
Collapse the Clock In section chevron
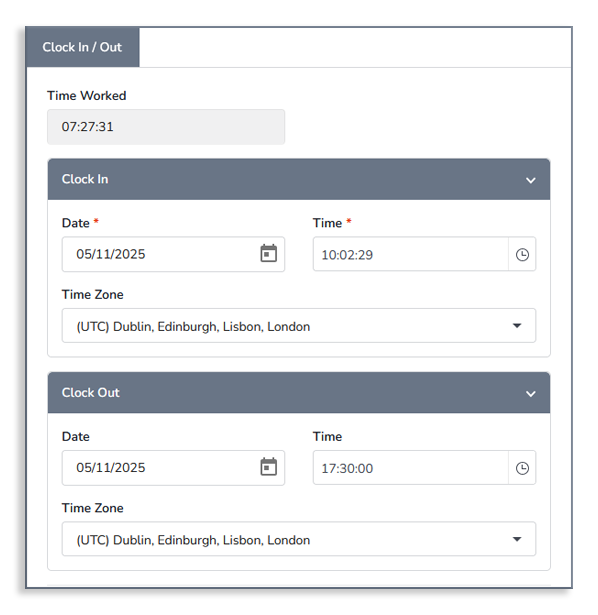tap(531, 180)
